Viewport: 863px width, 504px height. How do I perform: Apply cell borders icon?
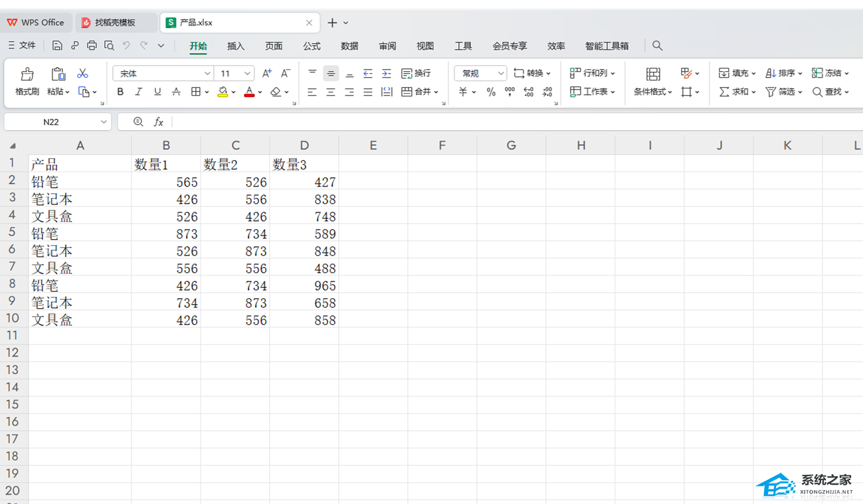[x=196, y=92]
